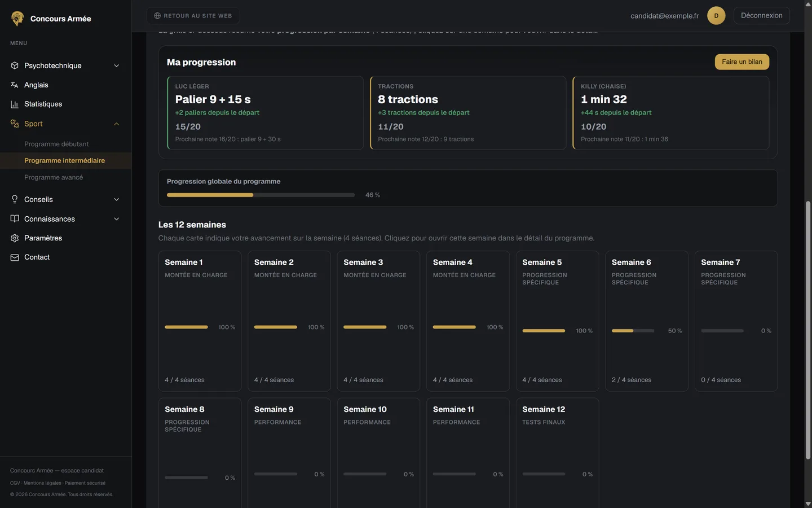This screenshot has height=508, width=812.
Task: Click the Conseils lightbulb icon
Action: pos(15,199)
